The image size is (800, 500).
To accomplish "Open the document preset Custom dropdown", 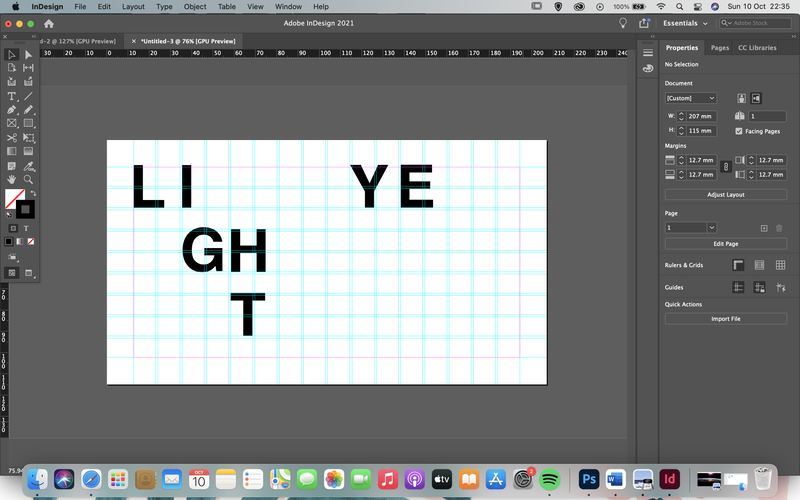I will [690, 98].
